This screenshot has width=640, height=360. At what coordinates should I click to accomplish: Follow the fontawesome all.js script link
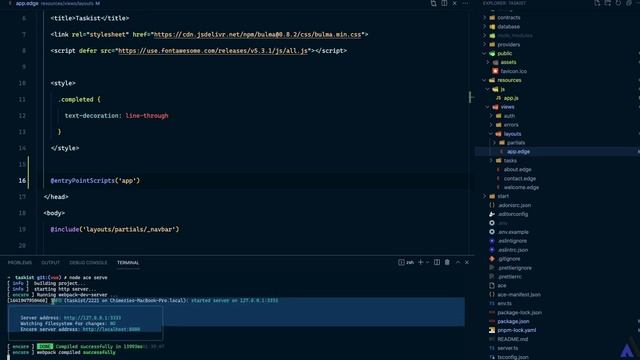(x=213, y=51)
